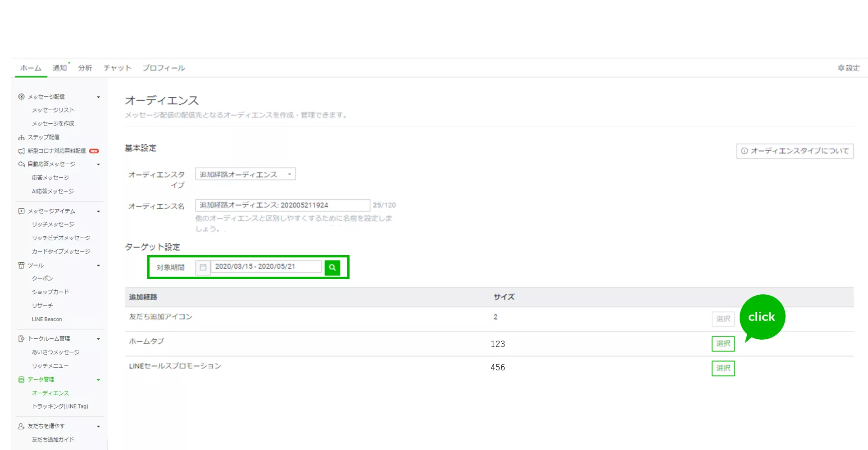868x450 pixels.
Task: Click the settings gear icon
Action: (841, 68)
